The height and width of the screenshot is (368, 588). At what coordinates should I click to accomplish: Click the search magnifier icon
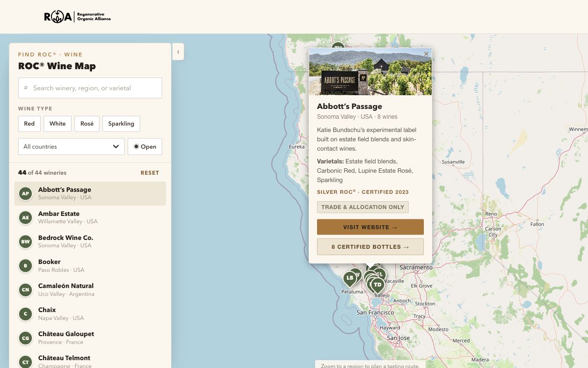click(x=26, y=88)
